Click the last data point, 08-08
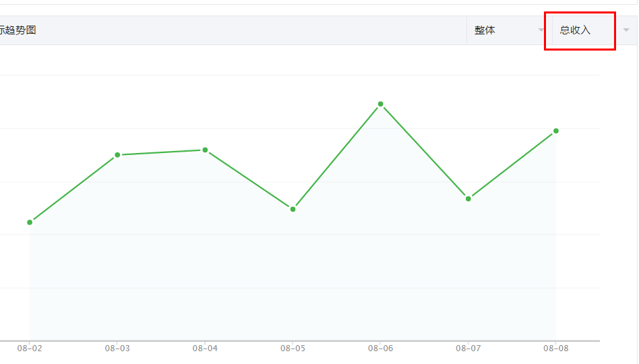This screenshot has width=639, height=364. [x=555, y=131]
